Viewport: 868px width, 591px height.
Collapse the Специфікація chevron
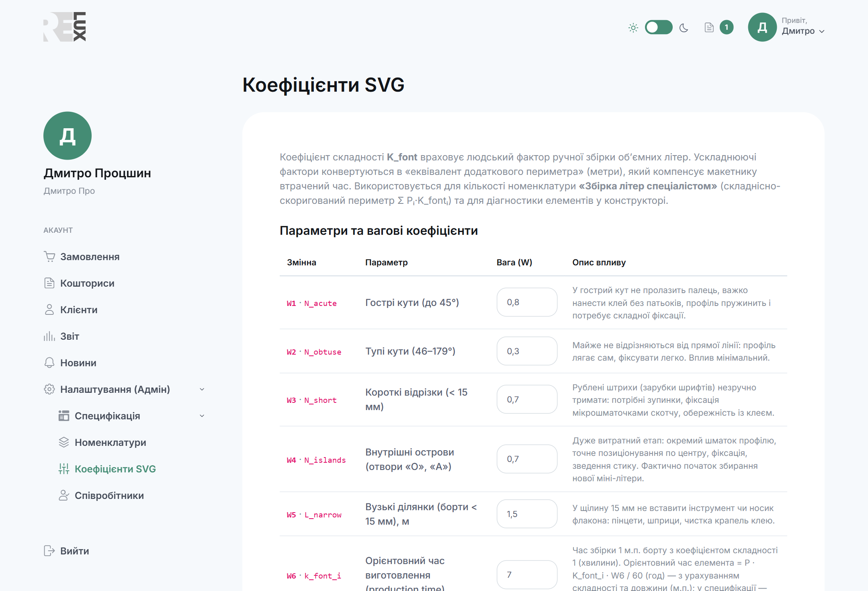click(x=202, y=416)
